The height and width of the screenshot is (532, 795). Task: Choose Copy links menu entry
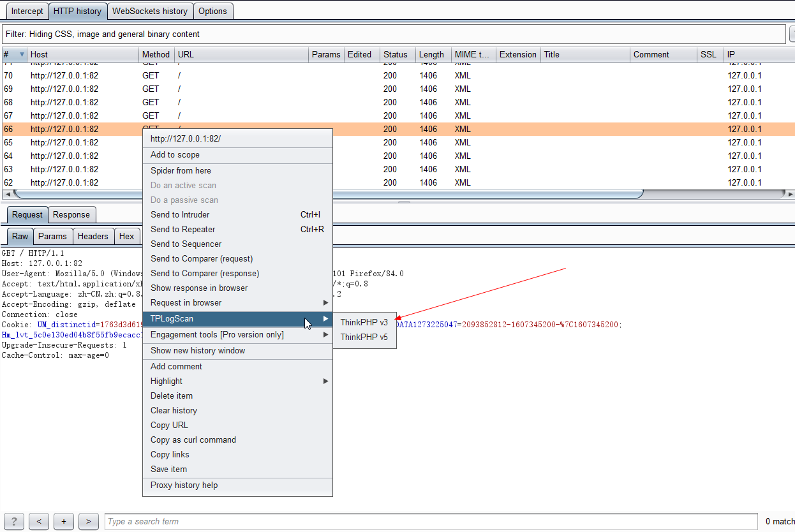click(237, 454)
